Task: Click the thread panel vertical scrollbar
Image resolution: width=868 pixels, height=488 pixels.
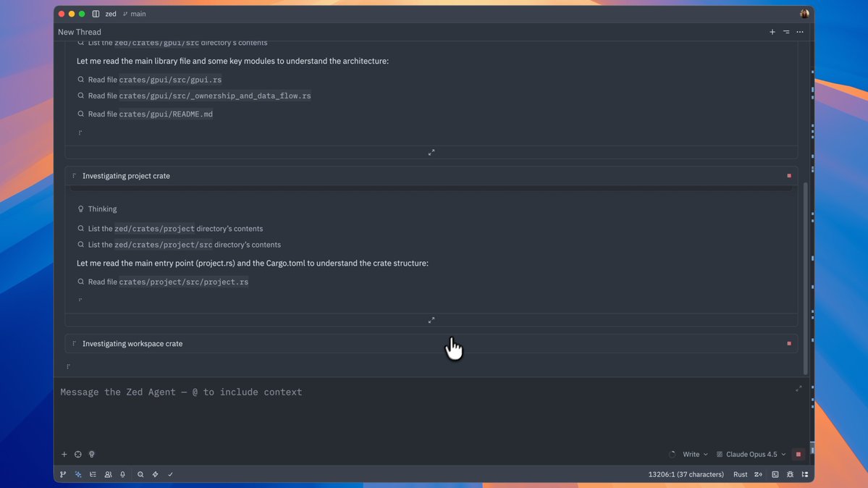Action: (806, 278)
